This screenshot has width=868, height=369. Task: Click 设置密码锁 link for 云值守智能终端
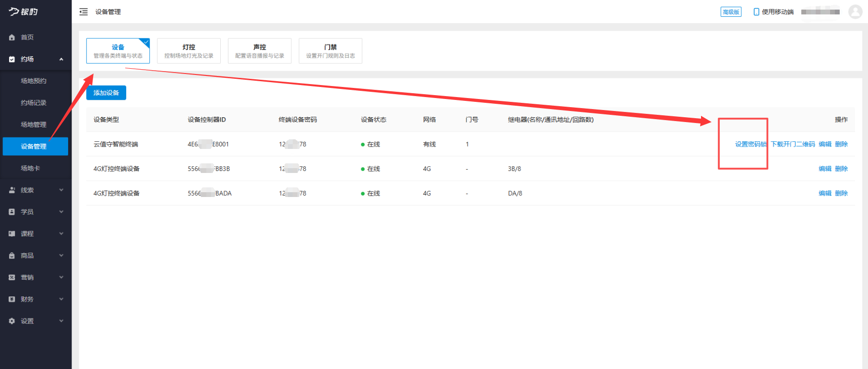point(750,144)
